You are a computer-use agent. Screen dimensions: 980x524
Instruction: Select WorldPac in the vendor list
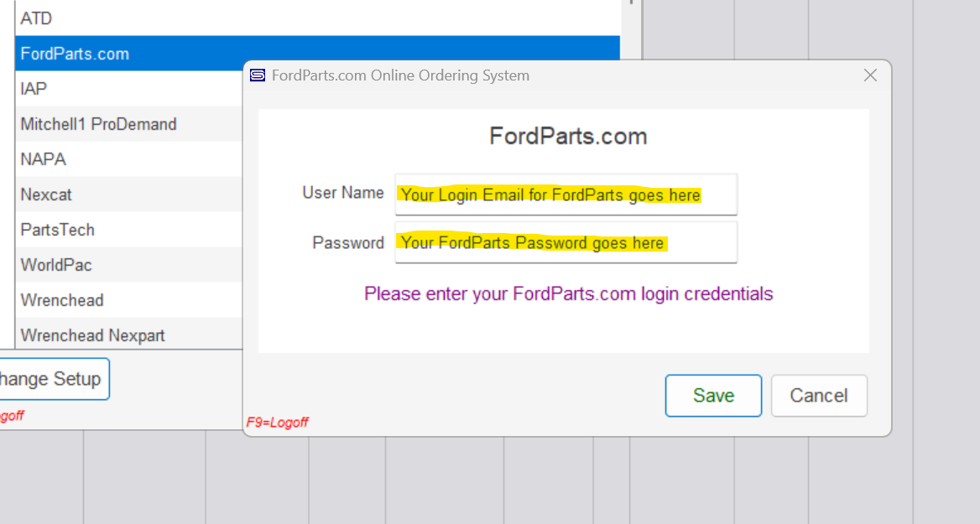[x=128, y=265]
